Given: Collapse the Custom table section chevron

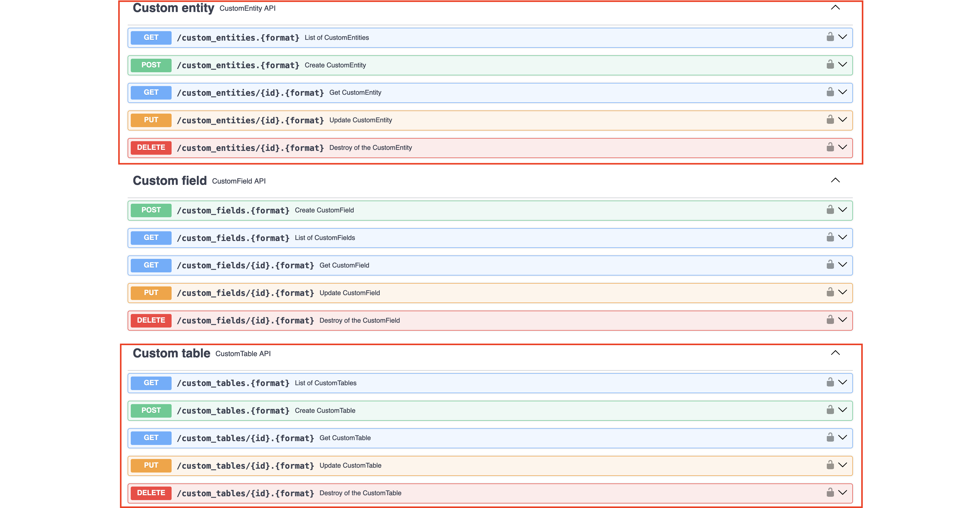Looking at the screenshot, I should pos(835,353).
